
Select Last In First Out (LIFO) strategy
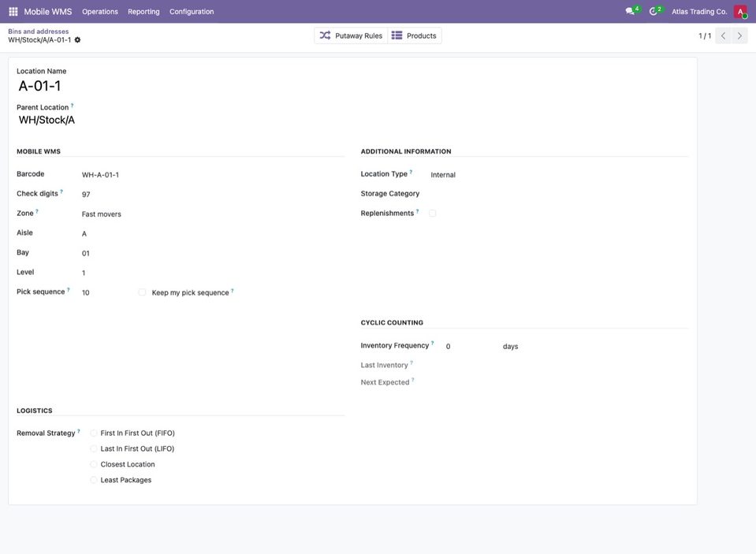[94, 448]
